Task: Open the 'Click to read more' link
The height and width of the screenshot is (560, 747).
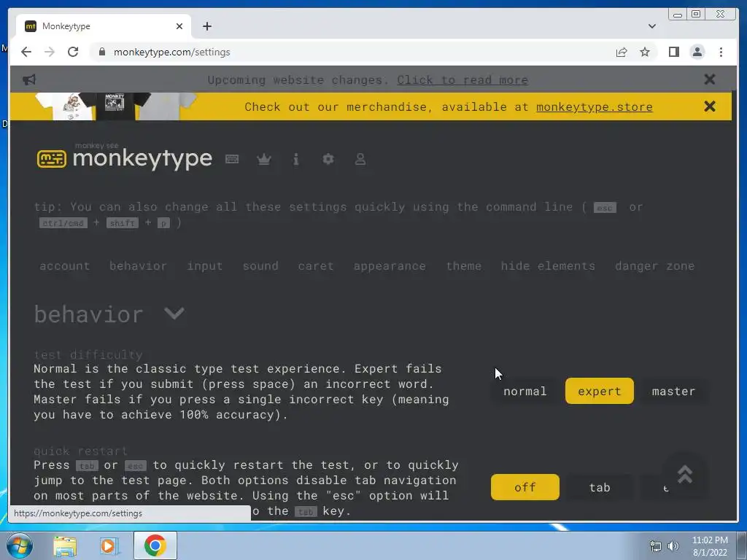Action: click(462, 79)
